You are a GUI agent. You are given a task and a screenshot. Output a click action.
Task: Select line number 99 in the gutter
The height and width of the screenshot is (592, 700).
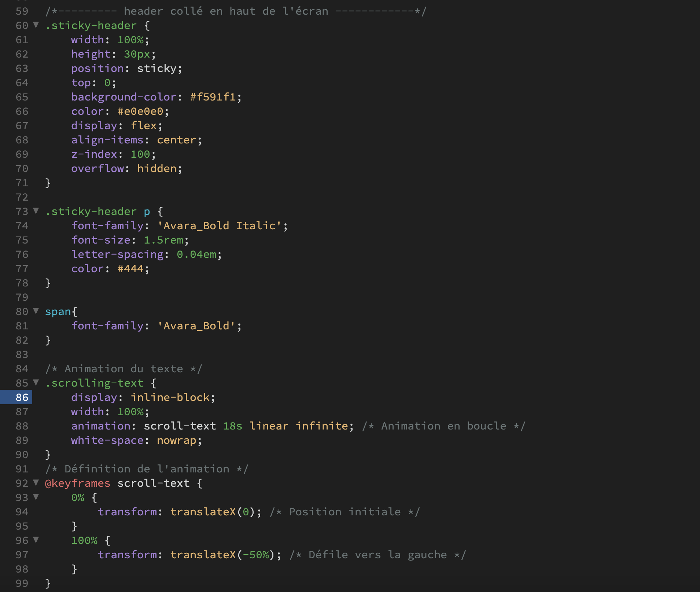click(22, 583)
